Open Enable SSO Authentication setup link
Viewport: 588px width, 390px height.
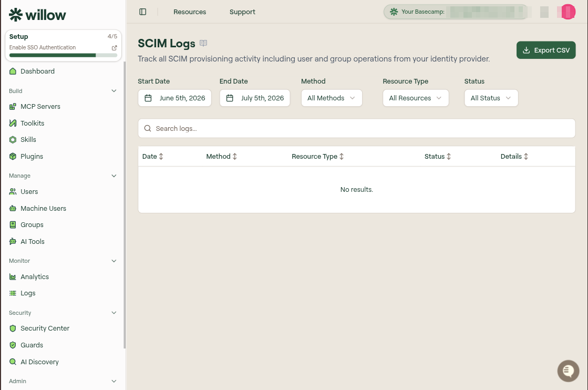pos(43,47)
